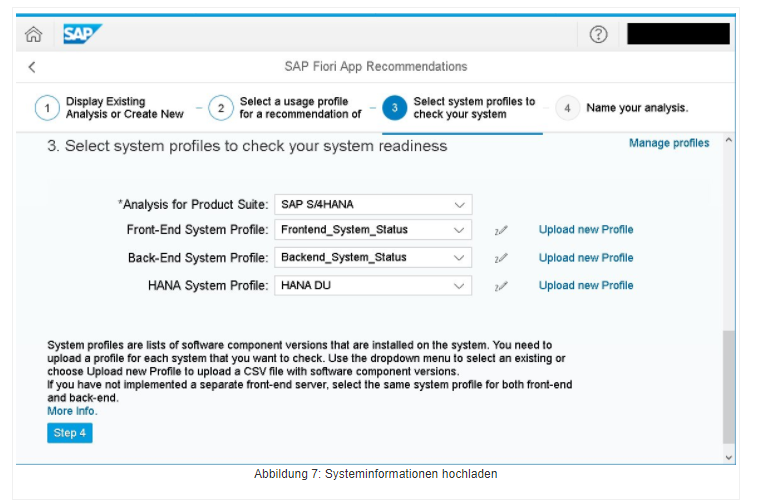Click Upload new Profile for Front-End
762x500 pixels.
point(585,230)
